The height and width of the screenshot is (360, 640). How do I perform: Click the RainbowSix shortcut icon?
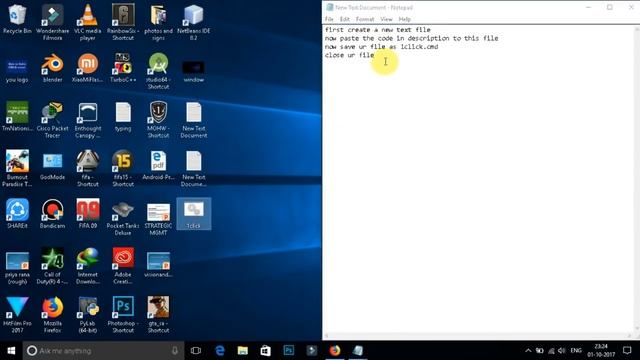click(x=123, y=22)
